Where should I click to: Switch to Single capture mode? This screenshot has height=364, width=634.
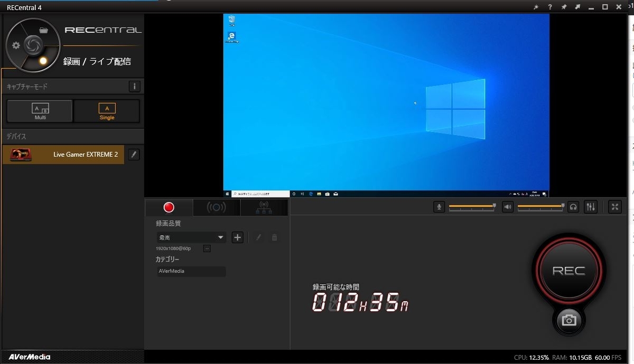[107, 111]
